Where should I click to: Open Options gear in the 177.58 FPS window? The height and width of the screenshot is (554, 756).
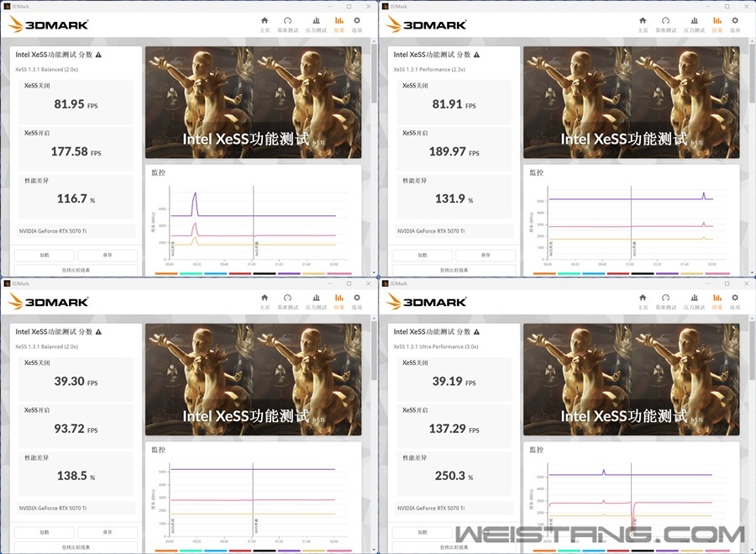point(357,24)
